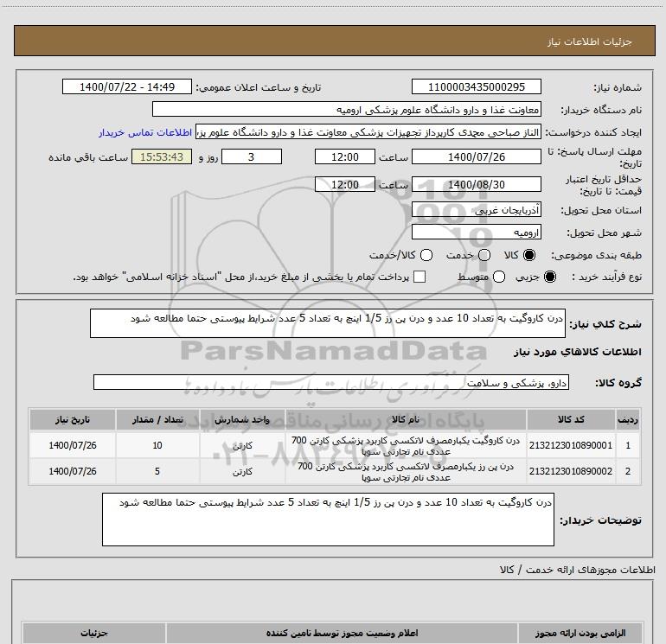
Task: Open the اطلاعات تماس خریدار link
Action: (145, 132)
